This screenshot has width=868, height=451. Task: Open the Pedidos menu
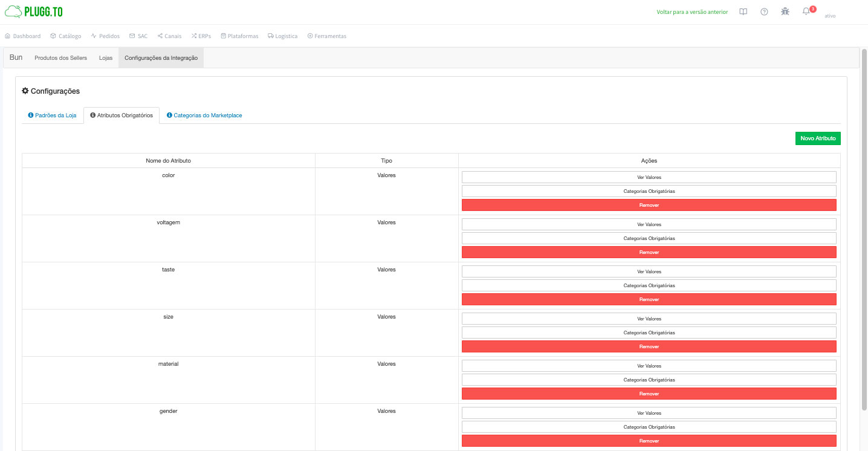click(105, 36)
